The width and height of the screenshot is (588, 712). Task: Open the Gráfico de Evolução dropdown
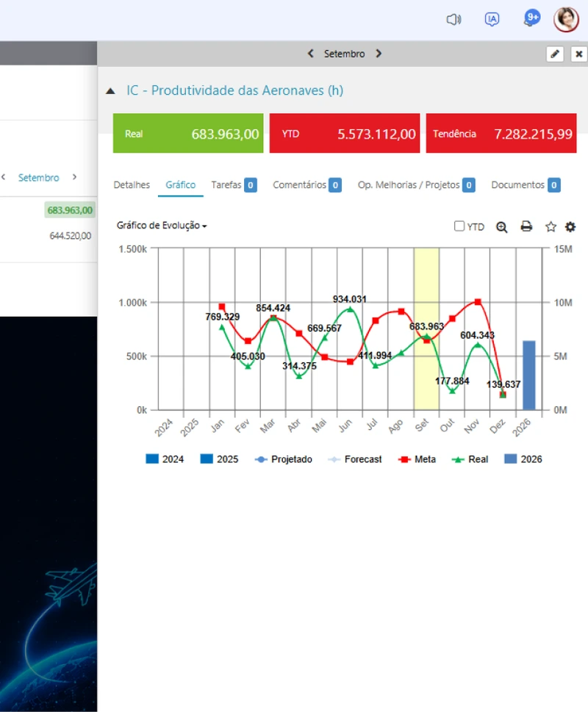pyautogui.click(x=162, y=226)
